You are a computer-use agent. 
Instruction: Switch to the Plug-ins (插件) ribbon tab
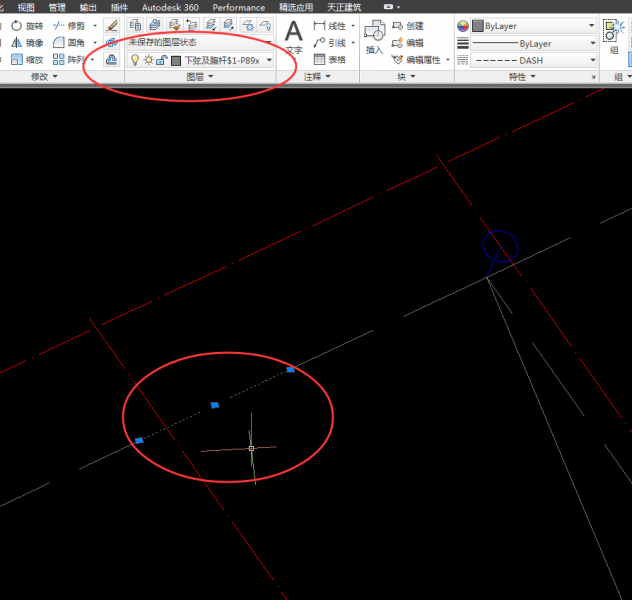(x=119, y=7)
